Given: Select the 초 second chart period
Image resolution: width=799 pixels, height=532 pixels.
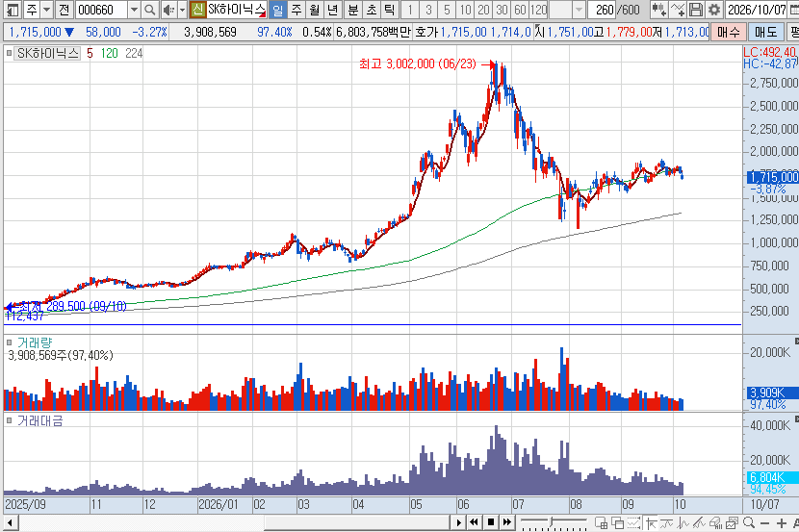Looking at the screenshot, I should (x=371, y=10).
